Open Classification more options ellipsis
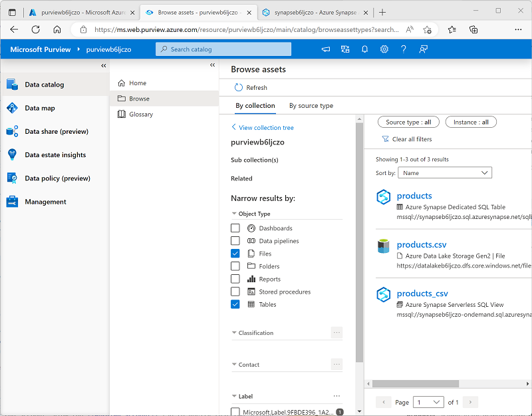This screenshot has width=532, height=416. 336,332
